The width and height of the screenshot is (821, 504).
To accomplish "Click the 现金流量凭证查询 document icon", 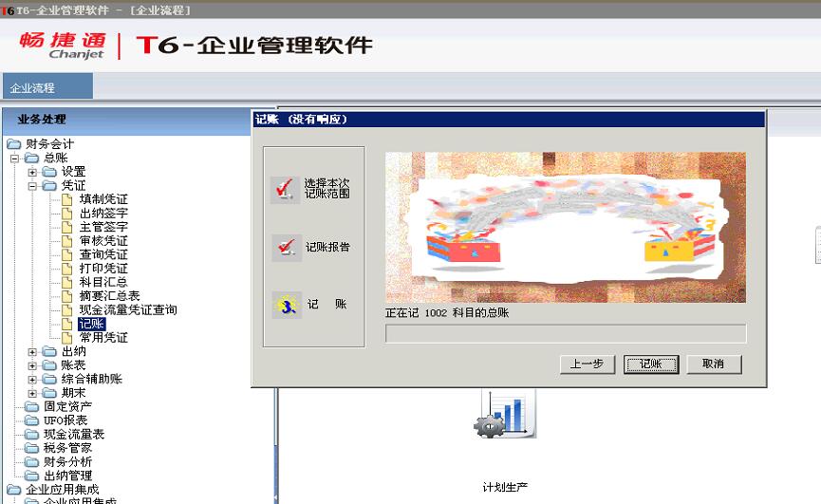I will coord(67,309).
